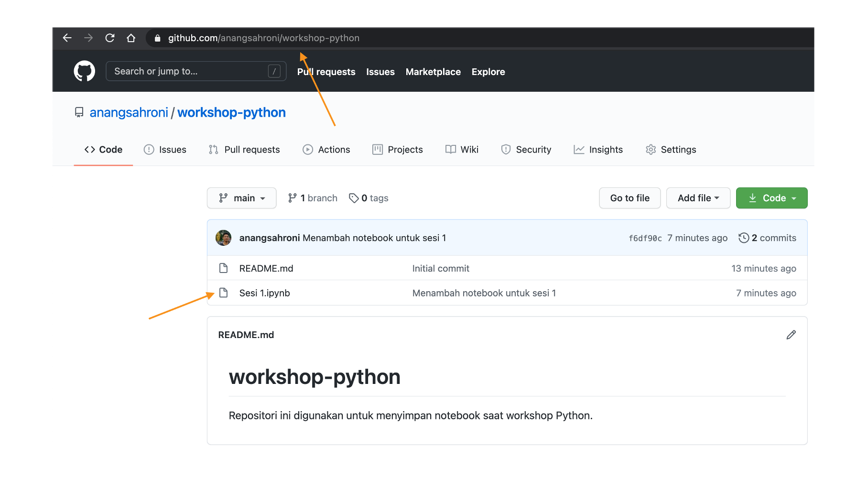This screenshot has width=868, height=480.
Task: Select the Code repository tab
Action: coord(103,150)
